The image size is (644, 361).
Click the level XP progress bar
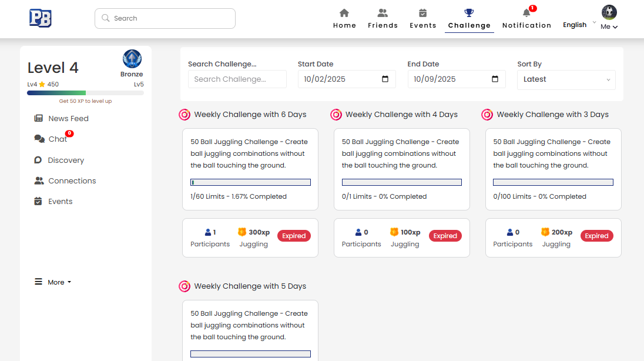point(85,93)
